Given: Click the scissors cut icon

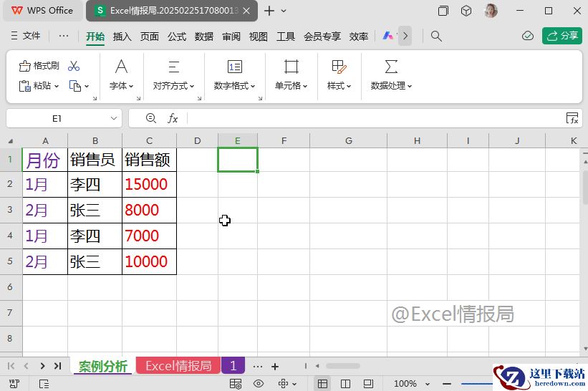Looking at the screenshot, I should tap(74, 66).
